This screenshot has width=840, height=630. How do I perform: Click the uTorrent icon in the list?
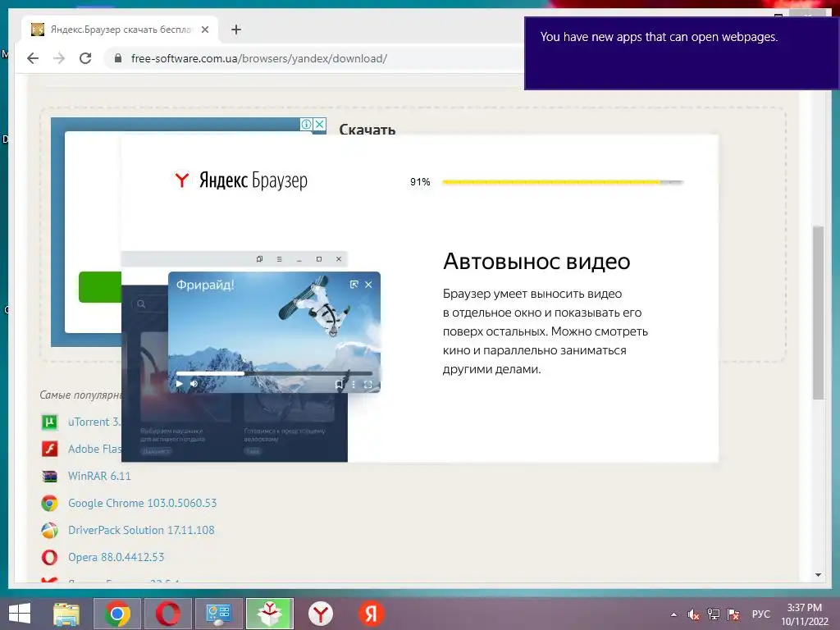coord(49,422)
